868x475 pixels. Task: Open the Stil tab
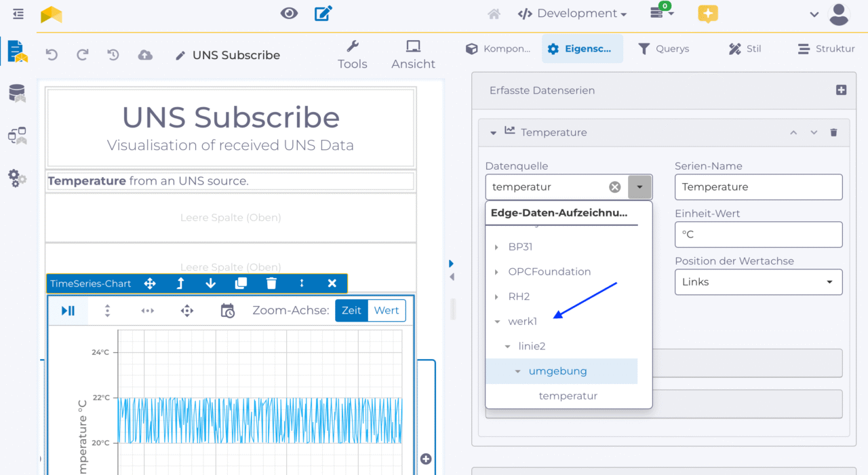click(744, 48)
